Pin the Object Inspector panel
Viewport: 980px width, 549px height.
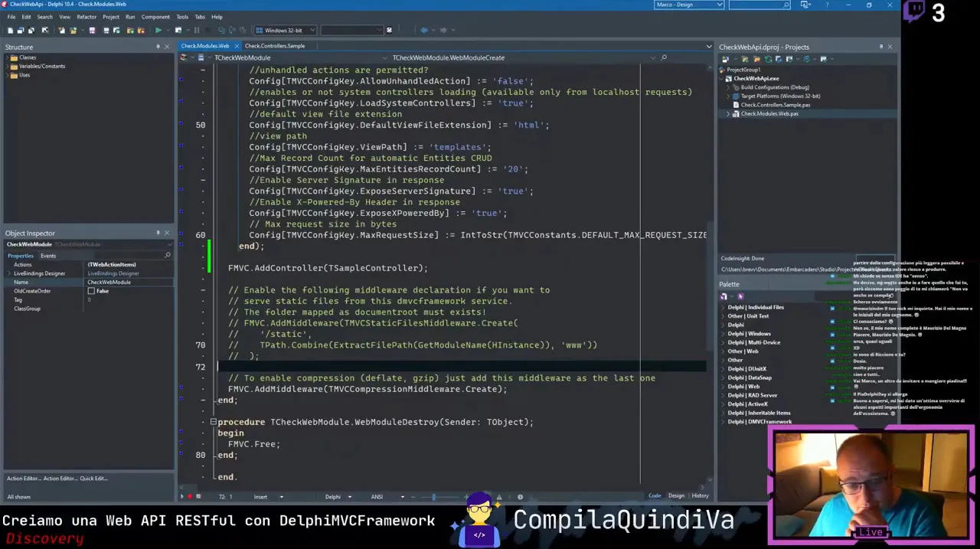point(158,233)
